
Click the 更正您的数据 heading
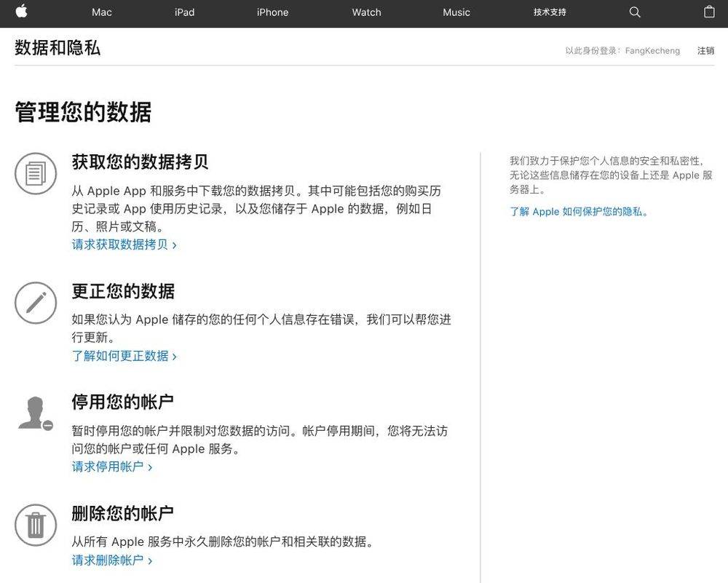(x=123, y=291)
